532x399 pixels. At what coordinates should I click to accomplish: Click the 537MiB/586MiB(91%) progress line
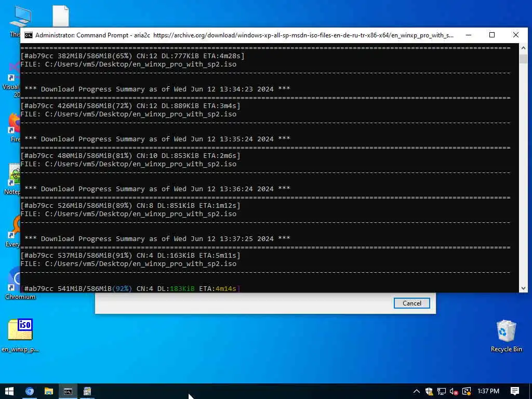coord(130,256)
